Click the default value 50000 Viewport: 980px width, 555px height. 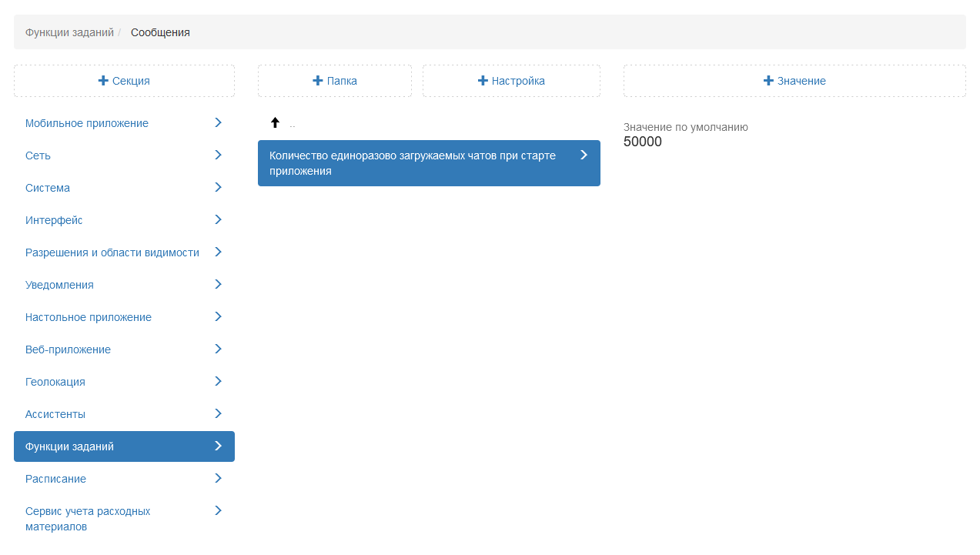643,142
